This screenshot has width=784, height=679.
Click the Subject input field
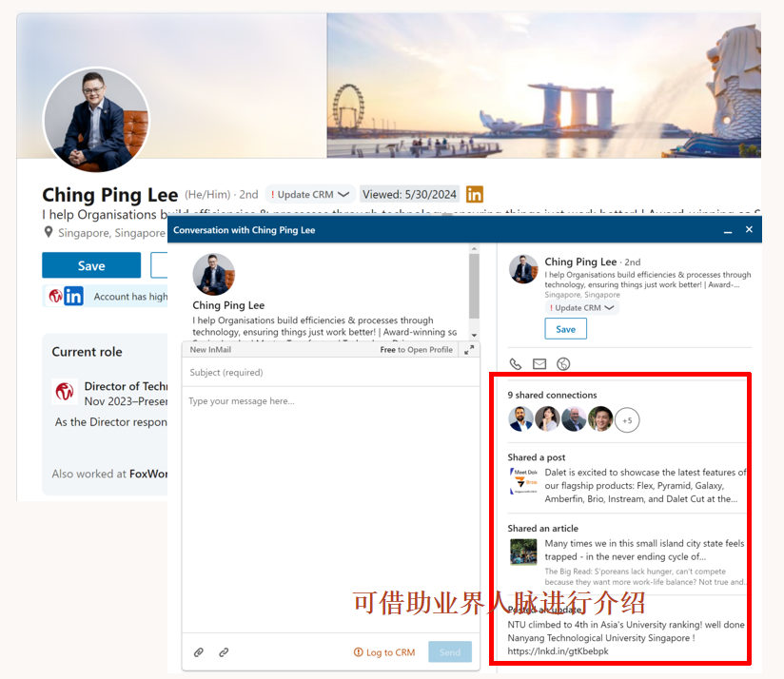[x=330, y=373]
